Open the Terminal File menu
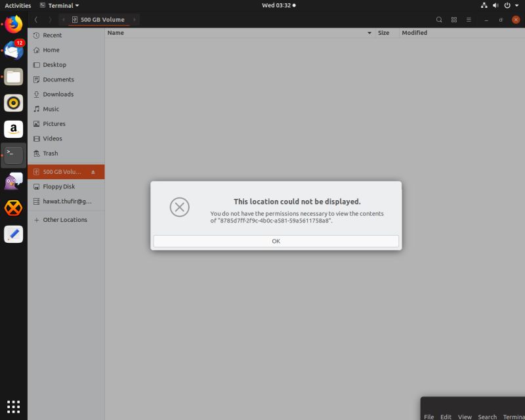Viewport: 525px width, 420px height. coord(429,417)
